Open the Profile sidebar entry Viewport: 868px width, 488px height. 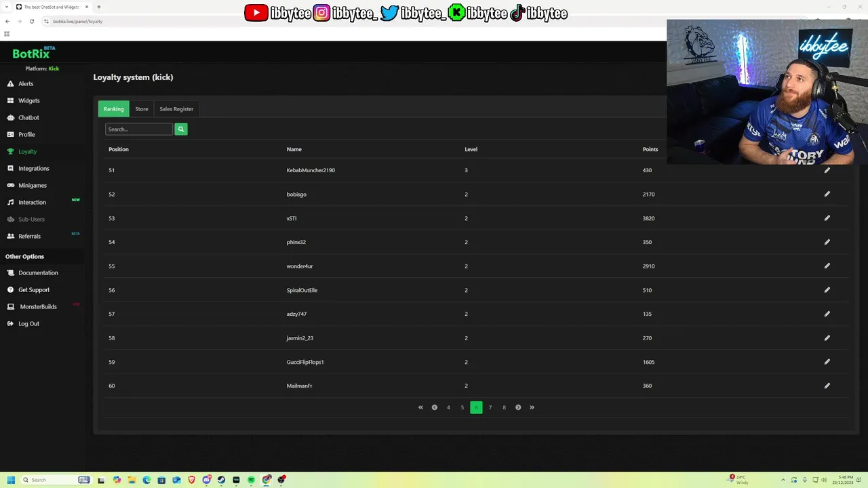26,134
